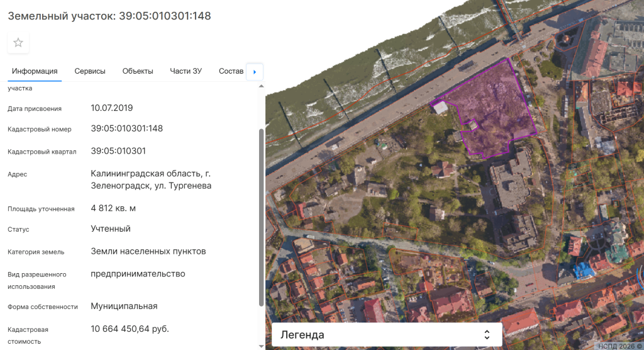The width and height of the screenshot is (644, 350).
Task: Click the scrollbar down arrow in the info panel
Action: (x=262, y=346)
